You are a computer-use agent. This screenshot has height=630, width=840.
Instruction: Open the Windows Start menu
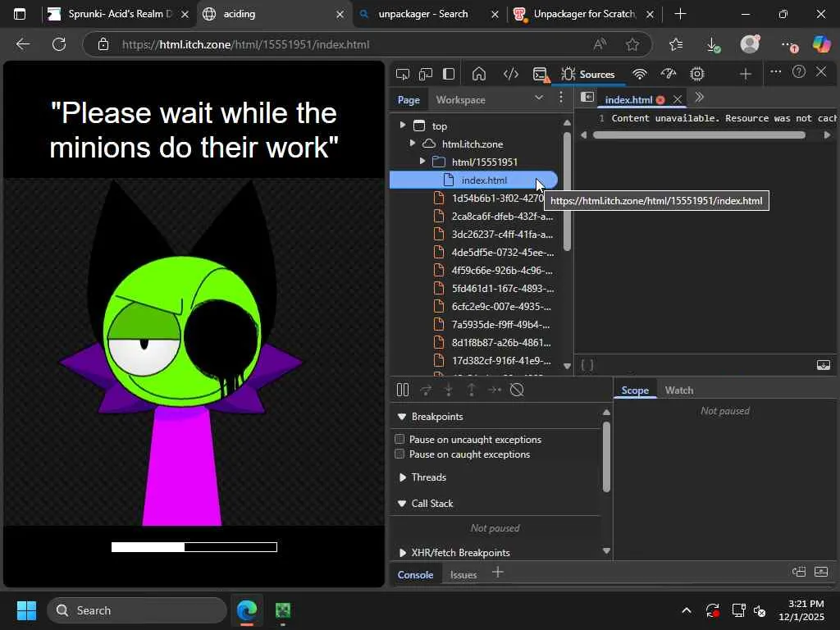click(x=26, y=610)
